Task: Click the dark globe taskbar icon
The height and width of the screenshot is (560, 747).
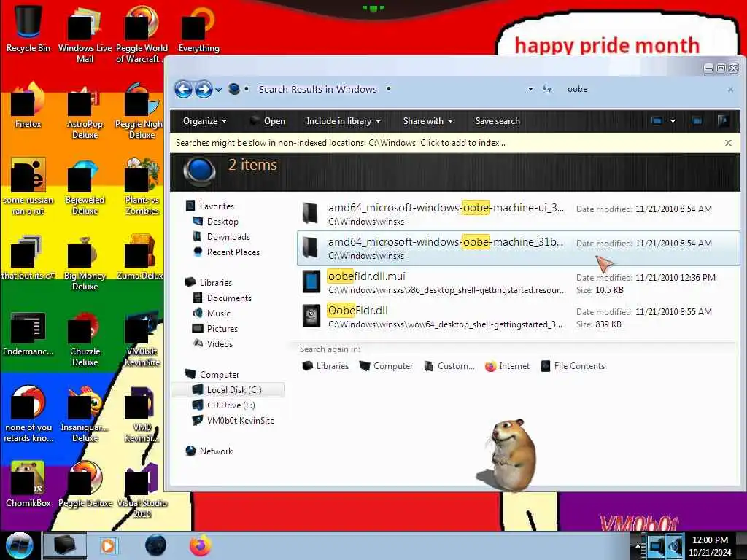Action: point(156,545)
